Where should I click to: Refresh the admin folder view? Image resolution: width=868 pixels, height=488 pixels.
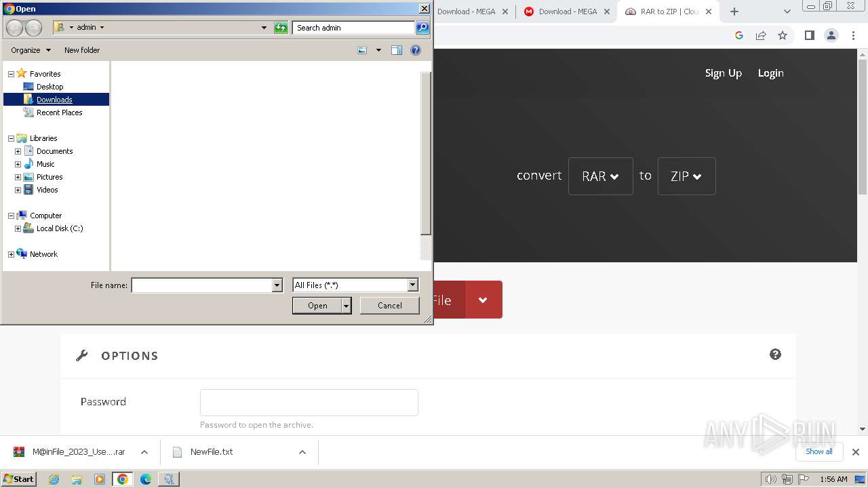coord(281,28)
